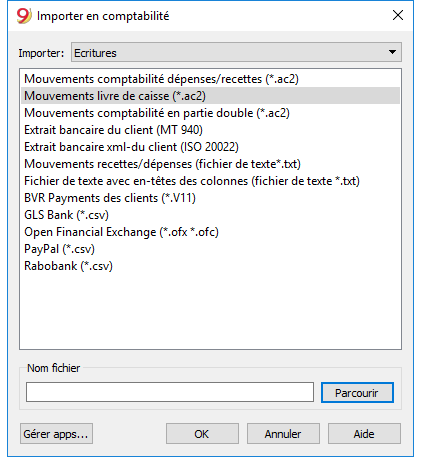The width and height of the screenshot is (421, 464).
Task: Choose GLS Bank (*.csv) format
Action: coord(210,215)
